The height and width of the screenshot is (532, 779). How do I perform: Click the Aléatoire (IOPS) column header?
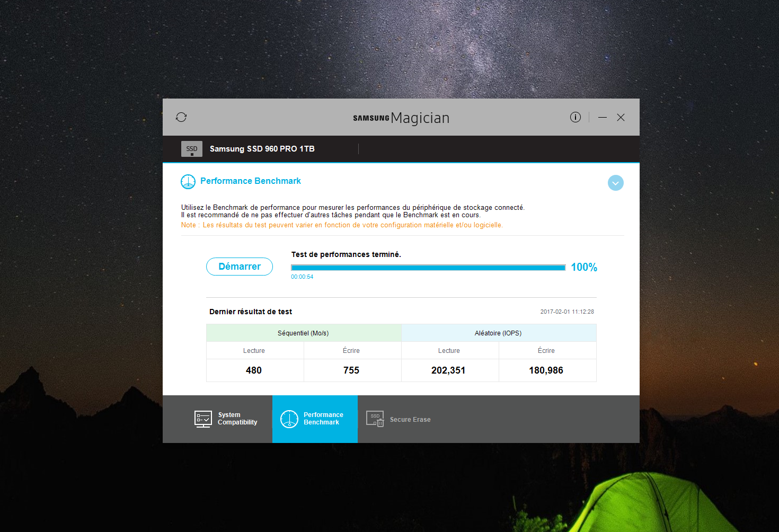499,333
